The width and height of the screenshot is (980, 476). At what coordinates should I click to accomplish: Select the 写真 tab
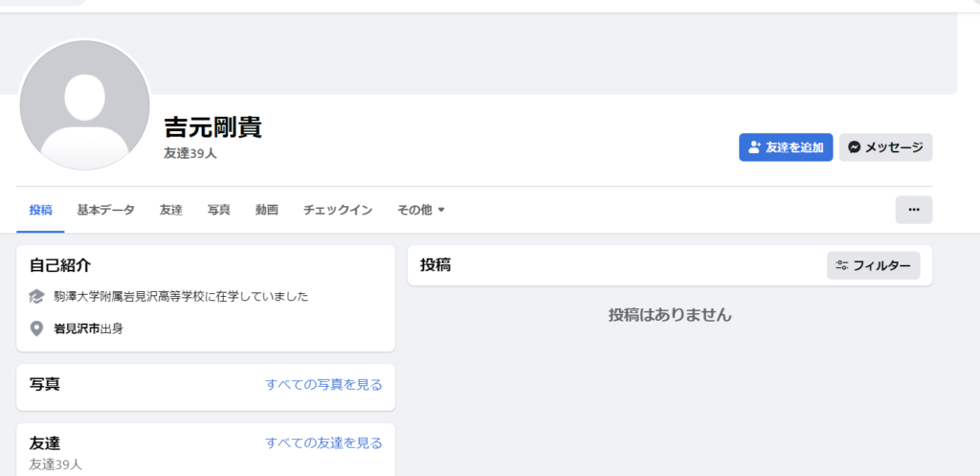point(219,210)
